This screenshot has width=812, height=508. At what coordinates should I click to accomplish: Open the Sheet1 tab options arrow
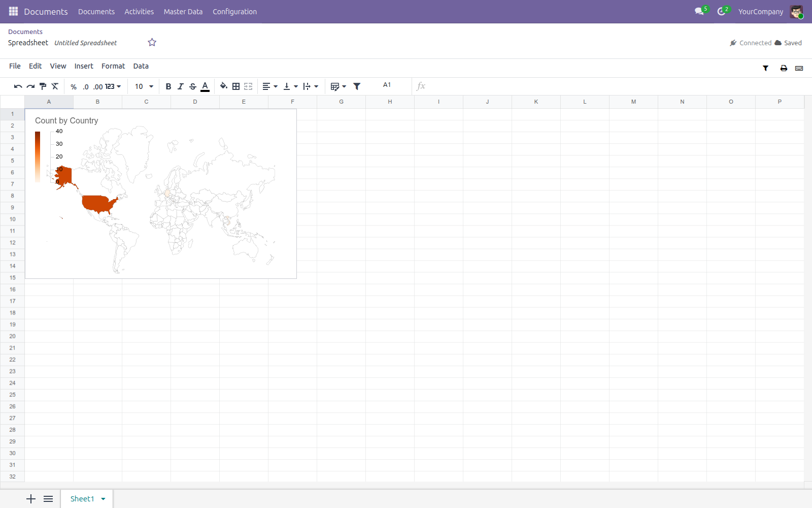pos(104,499)
